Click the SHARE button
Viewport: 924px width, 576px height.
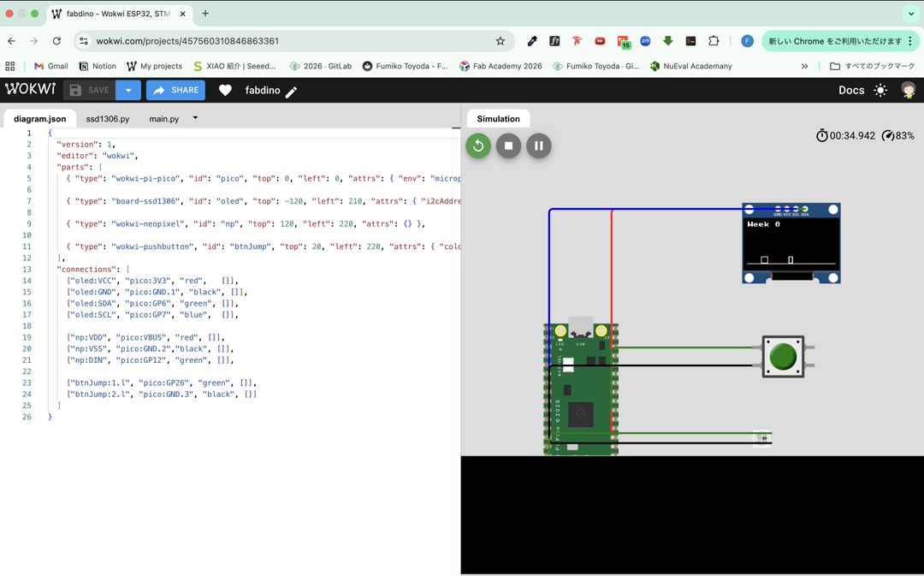pos(175,90)
